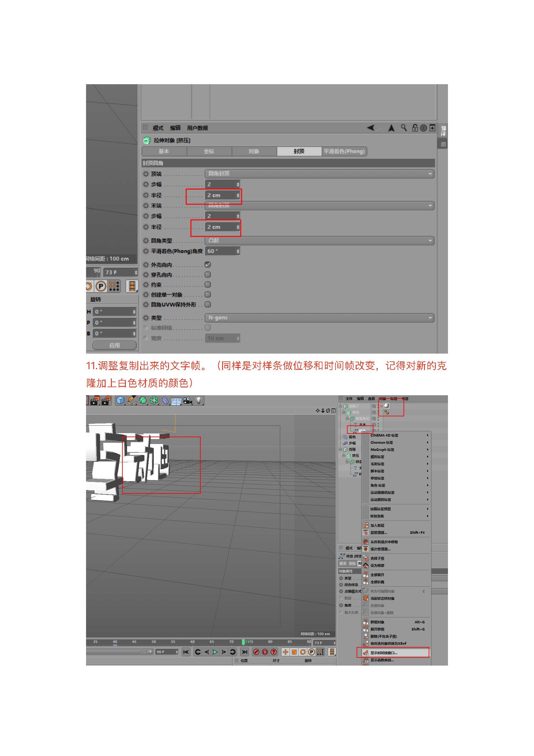Image resolution: width=534 pixels, height=756 pixels.
Task: Enable the 约束 checkbox
Action: (208, 284)
